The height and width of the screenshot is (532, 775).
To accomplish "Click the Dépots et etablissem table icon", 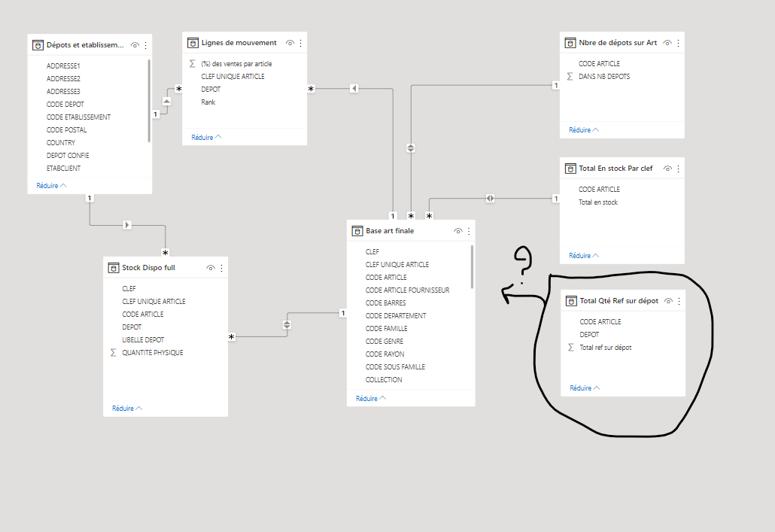I will point(38,45).
